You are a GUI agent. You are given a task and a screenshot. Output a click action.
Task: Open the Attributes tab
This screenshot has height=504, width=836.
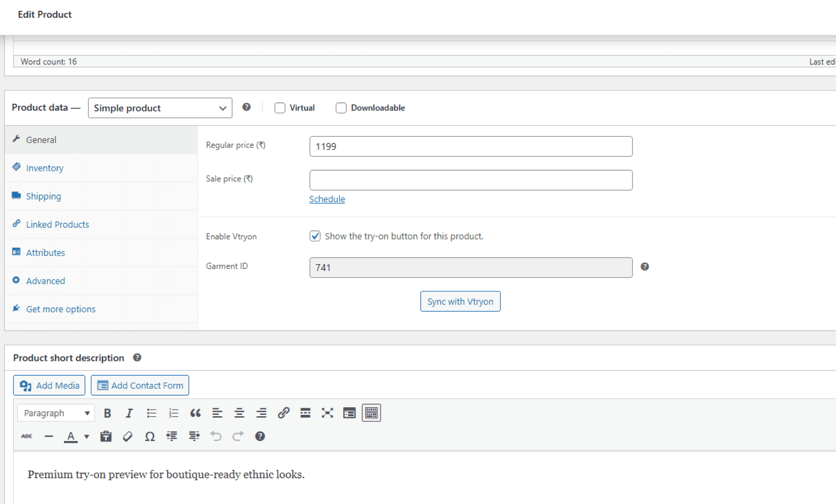tap(45, 252)
